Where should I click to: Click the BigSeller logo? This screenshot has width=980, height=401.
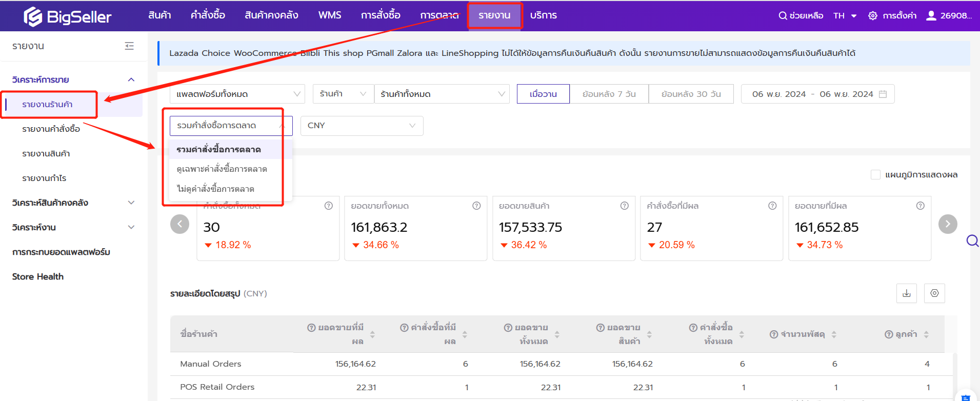(67, 16)
